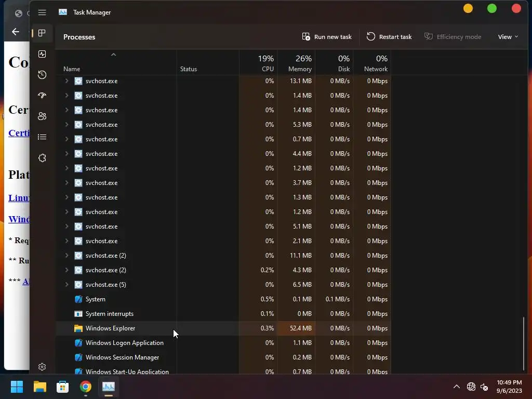Open Microsoft Store from the taskbar

point(62,387)
